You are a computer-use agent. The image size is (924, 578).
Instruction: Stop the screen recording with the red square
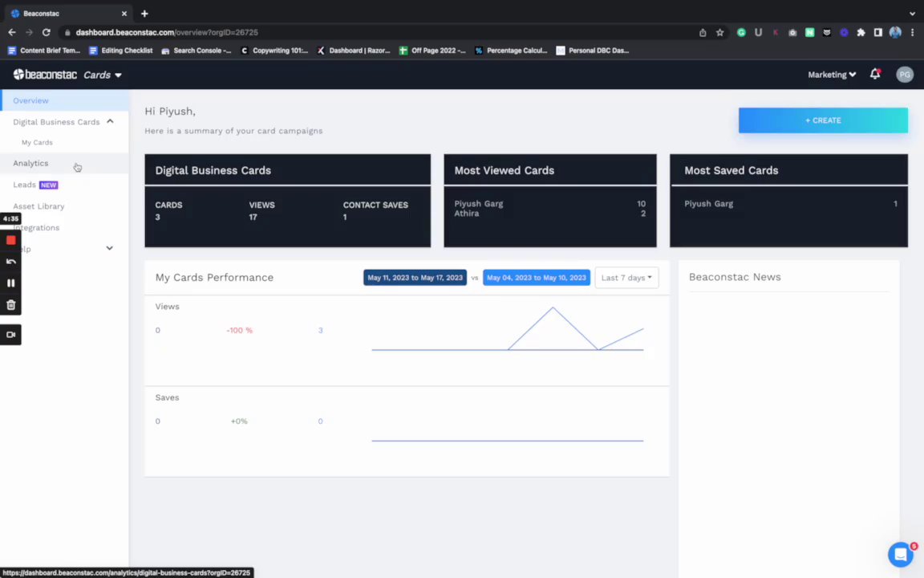pos(10,240)
